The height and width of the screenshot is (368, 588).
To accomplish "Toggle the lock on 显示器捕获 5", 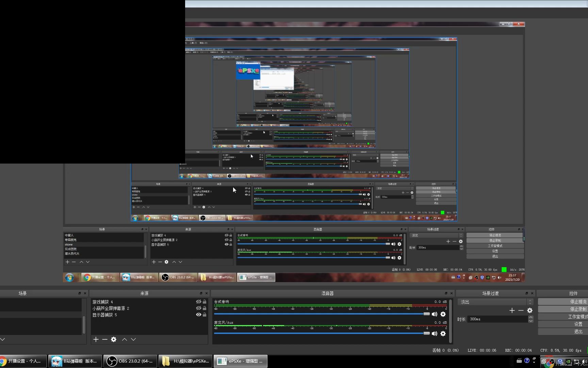I will (x=205, y=315).
